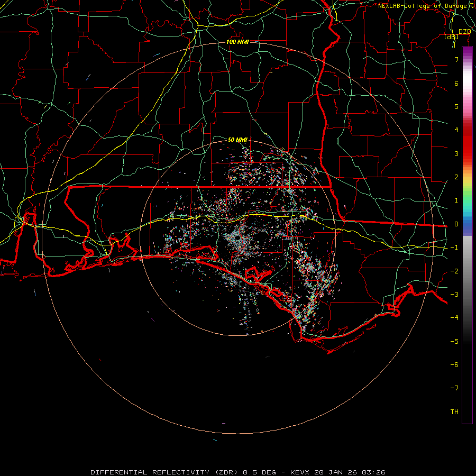Click the 1 label on the legend
Screen dimensions: 476x476
[x=456, y=200]
